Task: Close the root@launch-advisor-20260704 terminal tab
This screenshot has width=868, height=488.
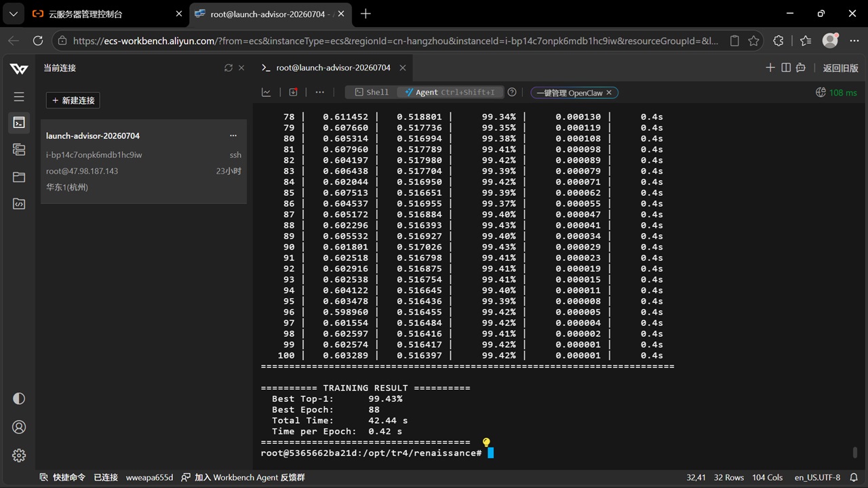Action: [x=403, y=68]
